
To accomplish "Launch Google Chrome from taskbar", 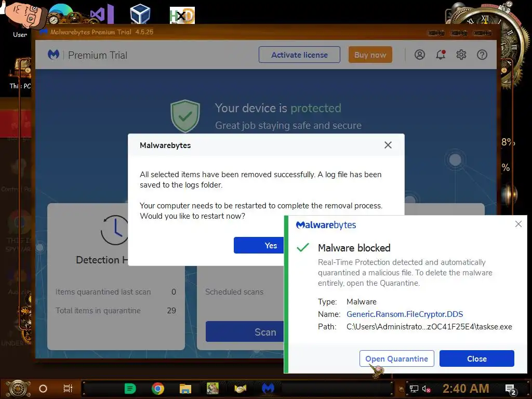I will pyautogui.click(x=158, y=389).
